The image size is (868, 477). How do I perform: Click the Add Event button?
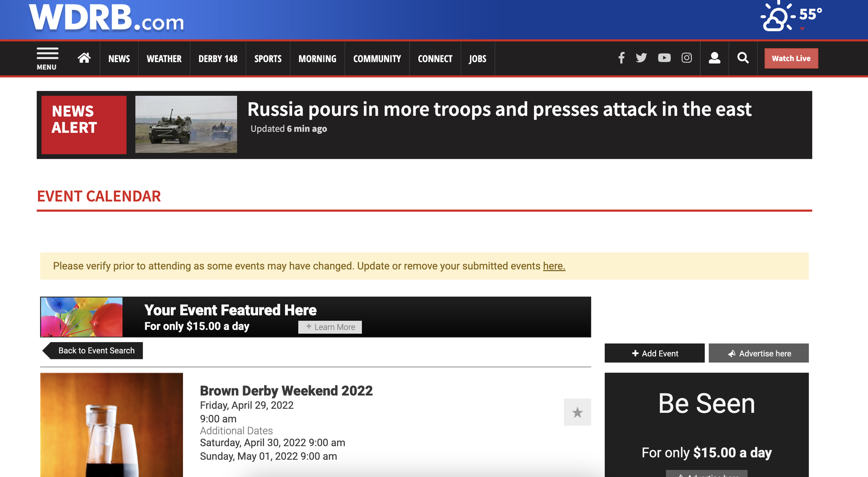point(654,353)
